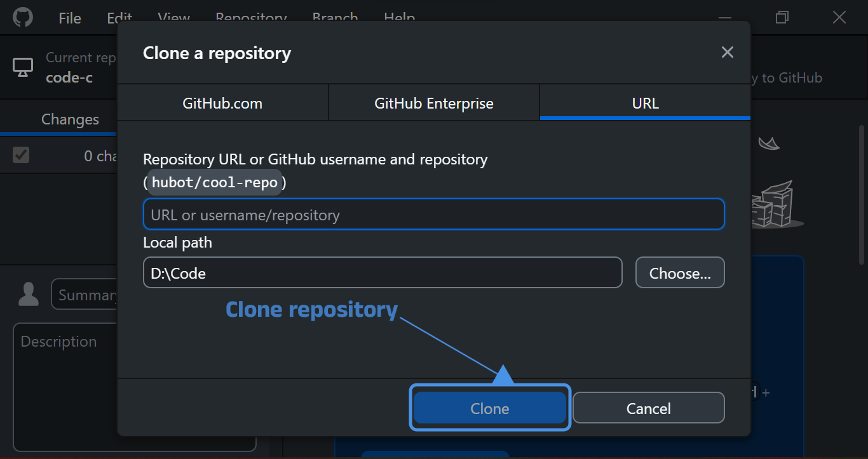Viewport: 868px width, 459px height.
Task: Select the URL tab
Action: (645, 103)
